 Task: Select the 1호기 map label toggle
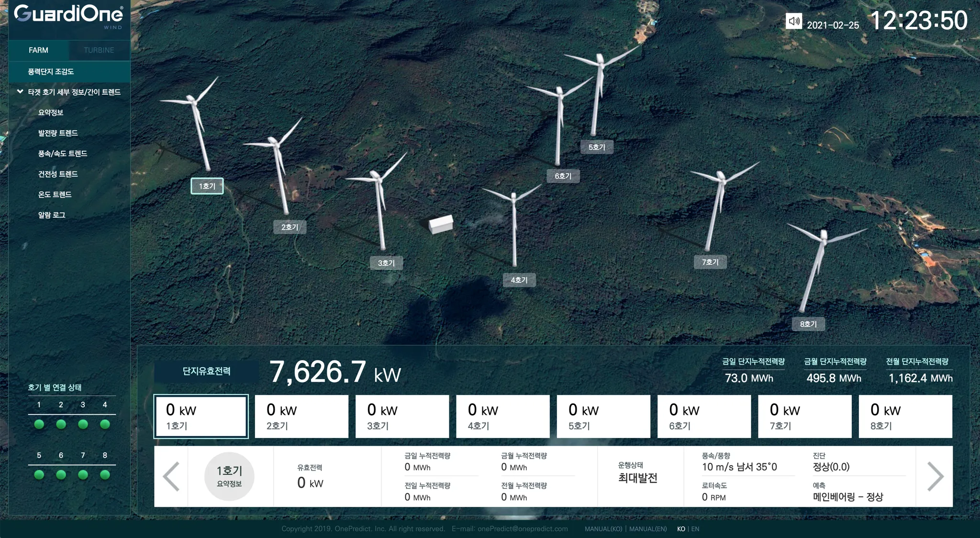(207, 186)
